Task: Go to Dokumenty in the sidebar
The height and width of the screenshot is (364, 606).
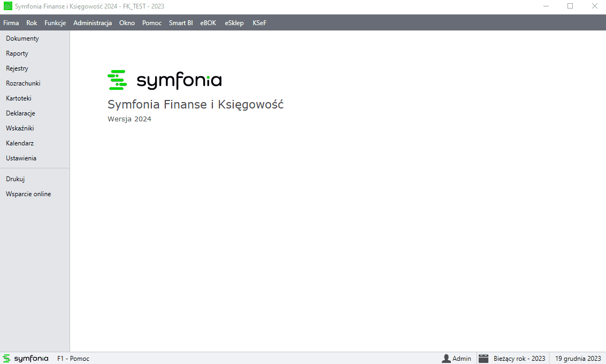Action: [x=22, y=38]
